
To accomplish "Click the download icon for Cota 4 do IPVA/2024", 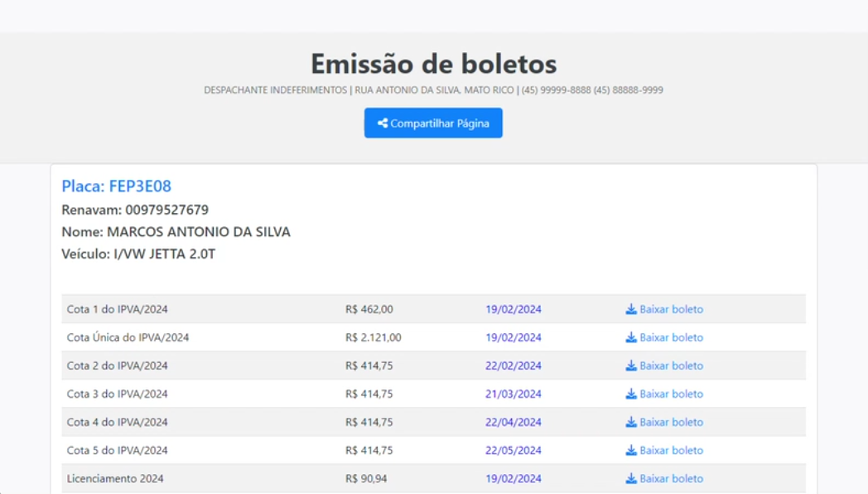I will [x=630, y=421].
